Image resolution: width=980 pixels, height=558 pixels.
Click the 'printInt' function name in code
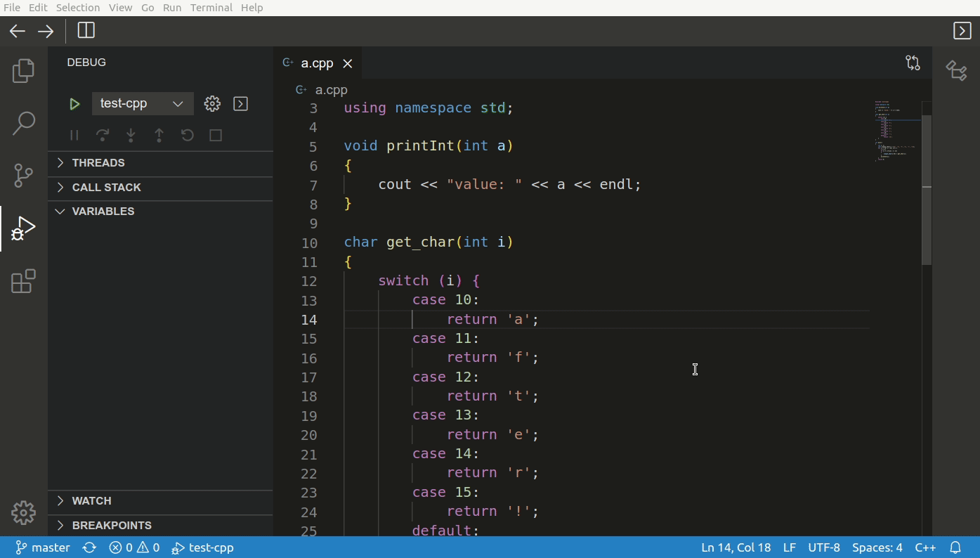421,146
